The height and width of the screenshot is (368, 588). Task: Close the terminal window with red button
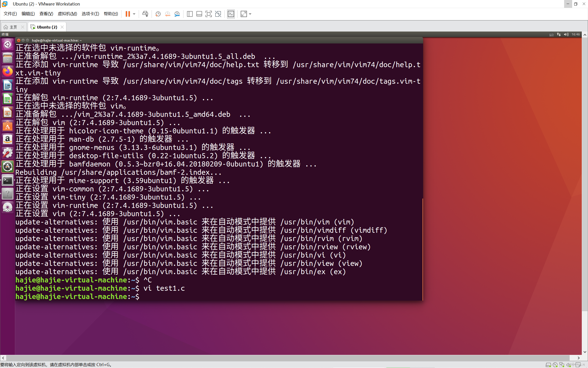[19, 40]
